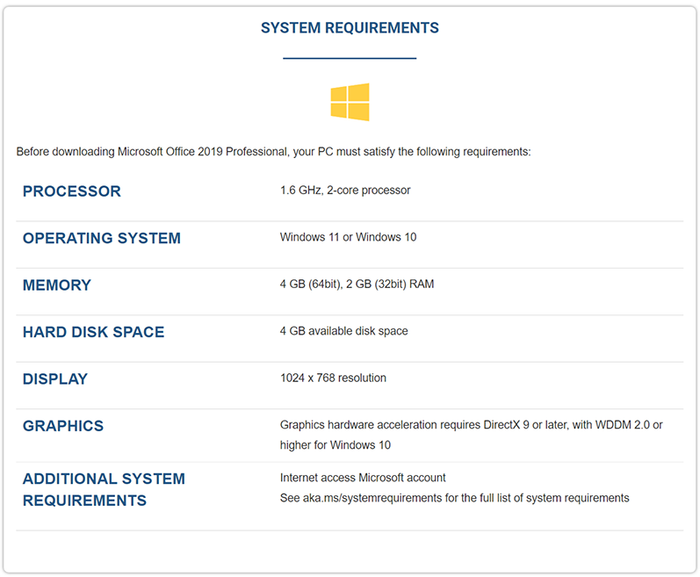Click the yellow Windows logo icon
Viewport: 700px width, 577px height.
pos(350,102)
